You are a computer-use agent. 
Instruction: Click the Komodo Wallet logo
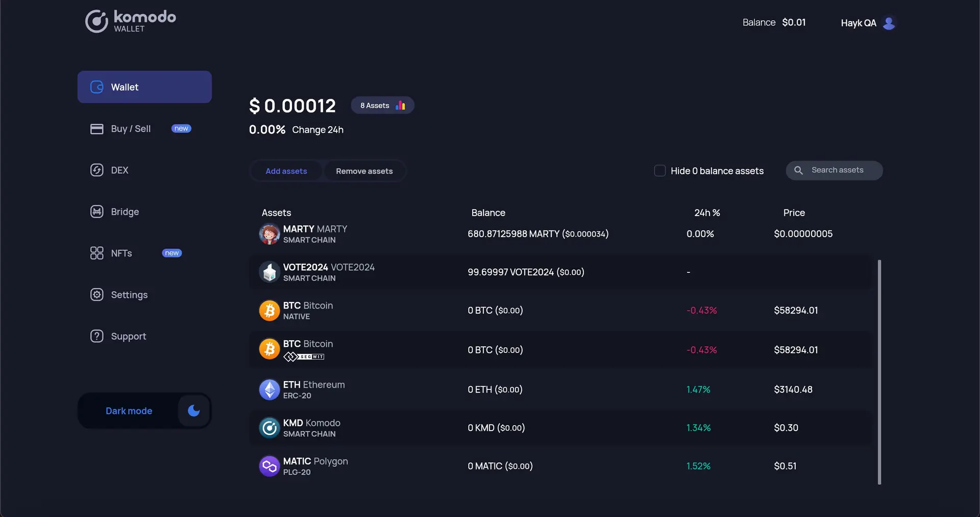pyautogui.click(x=130, y=21)
